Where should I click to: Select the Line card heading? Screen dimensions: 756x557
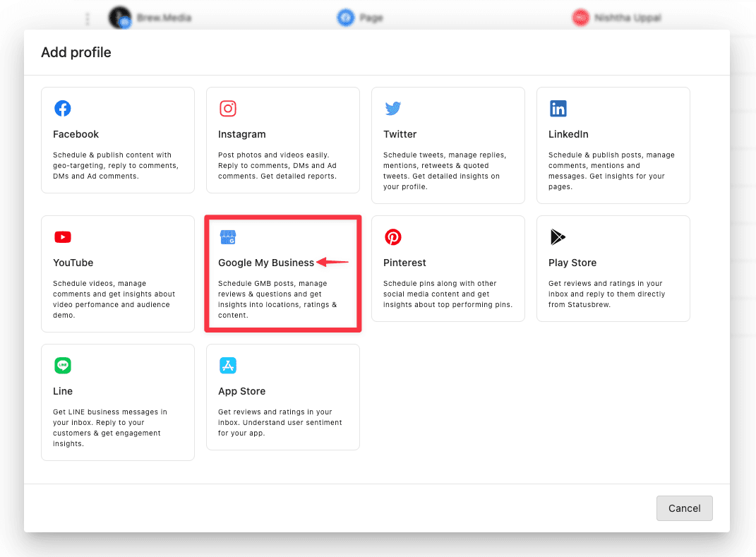pyautogui.click(x=63, y=391)
